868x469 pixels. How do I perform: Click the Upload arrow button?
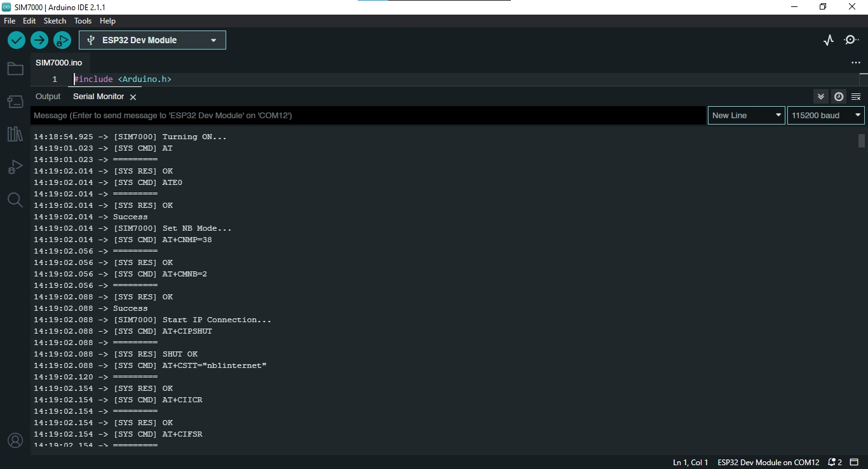39,40
